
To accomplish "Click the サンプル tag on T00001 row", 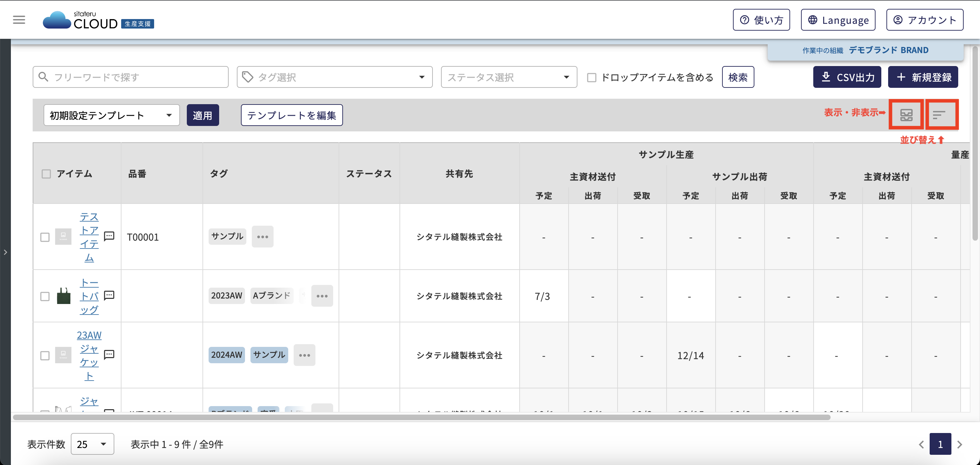I will pyautogui.click(x=227, y=236).
